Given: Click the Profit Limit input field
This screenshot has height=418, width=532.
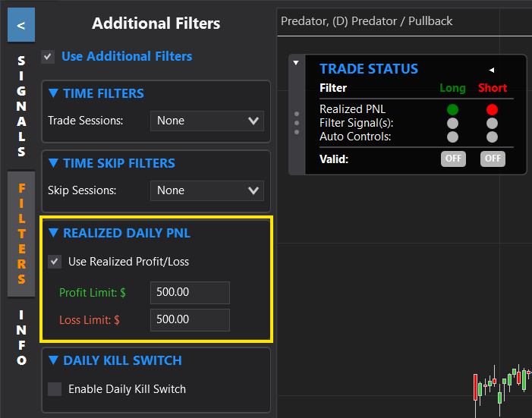Looking at the screenshot, I should 190,292.
